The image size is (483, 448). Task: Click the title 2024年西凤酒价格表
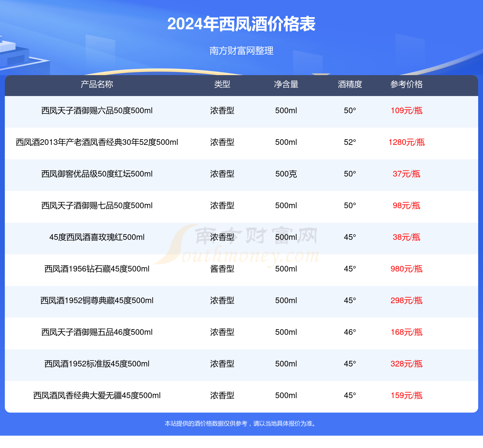click(241, 24)
